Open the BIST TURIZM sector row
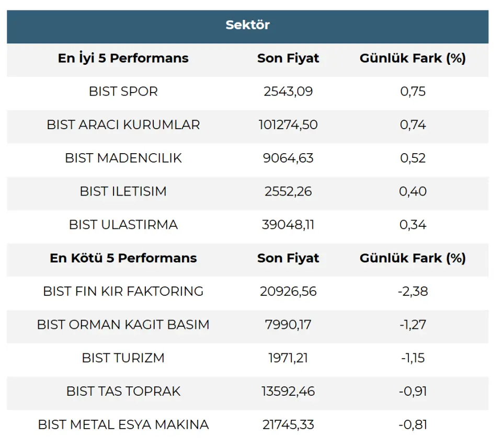The width and height of the screenshot is (502, 448). pyautogui.click(x=123, y=358)
